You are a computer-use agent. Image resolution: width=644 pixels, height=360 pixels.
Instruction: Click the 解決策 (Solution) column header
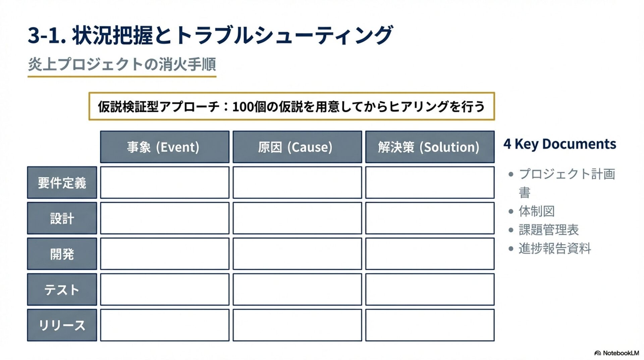pos(430,147)
